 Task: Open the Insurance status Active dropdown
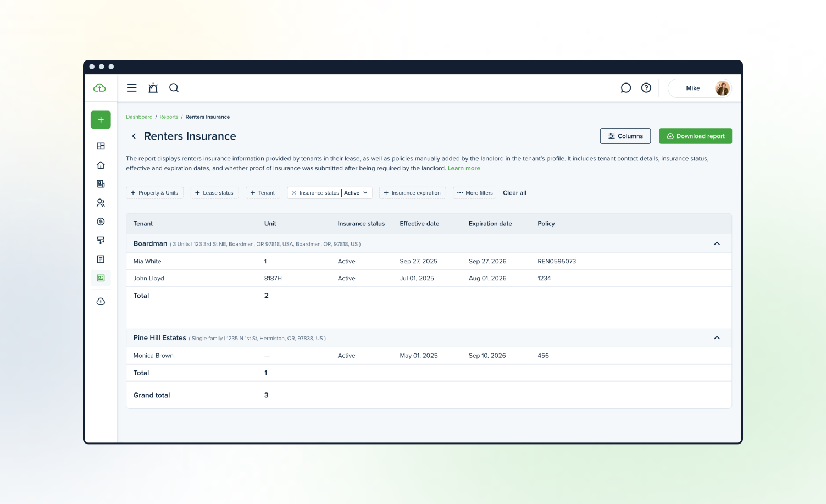pos(356,193)
